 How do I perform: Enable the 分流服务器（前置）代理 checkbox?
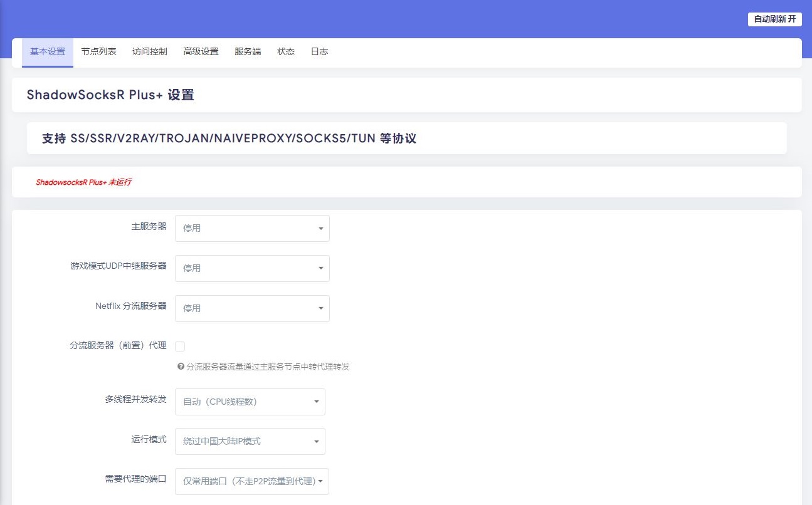coord(180,346)
